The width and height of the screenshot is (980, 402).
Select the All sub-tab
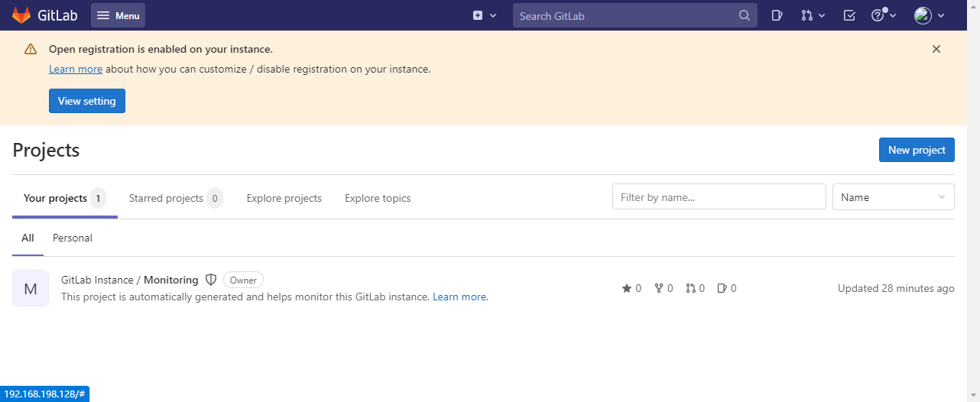pyautogui.click(x=28, y=238)
